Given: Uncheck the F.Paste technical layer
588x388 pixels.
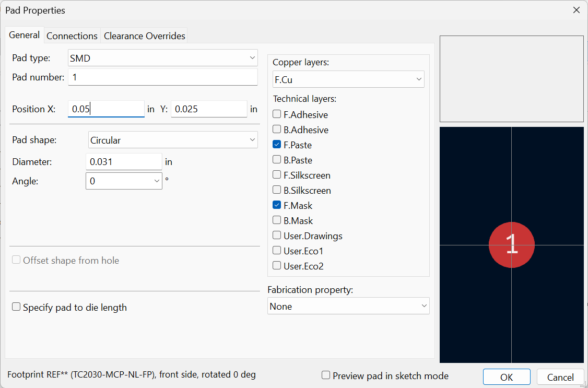Looking at the screenshot, I should 277,145.
